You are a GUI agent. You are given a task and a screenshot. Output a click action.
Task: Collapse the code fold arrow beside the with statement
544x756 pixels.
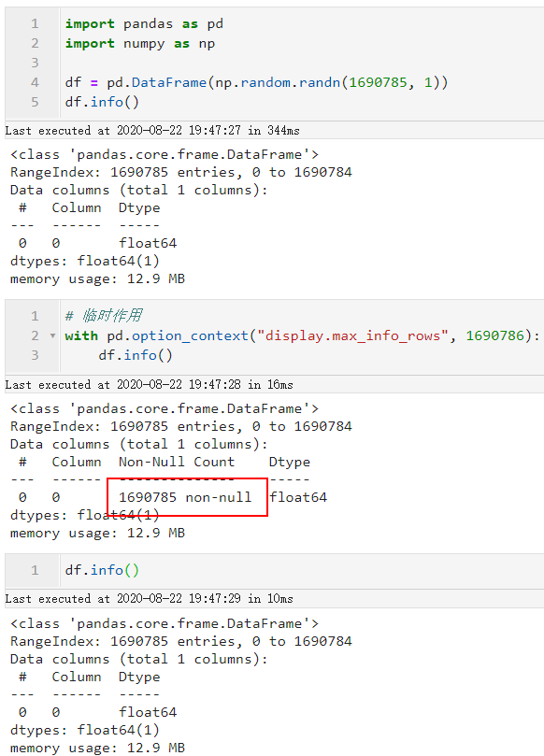click(x=52, y=335)
